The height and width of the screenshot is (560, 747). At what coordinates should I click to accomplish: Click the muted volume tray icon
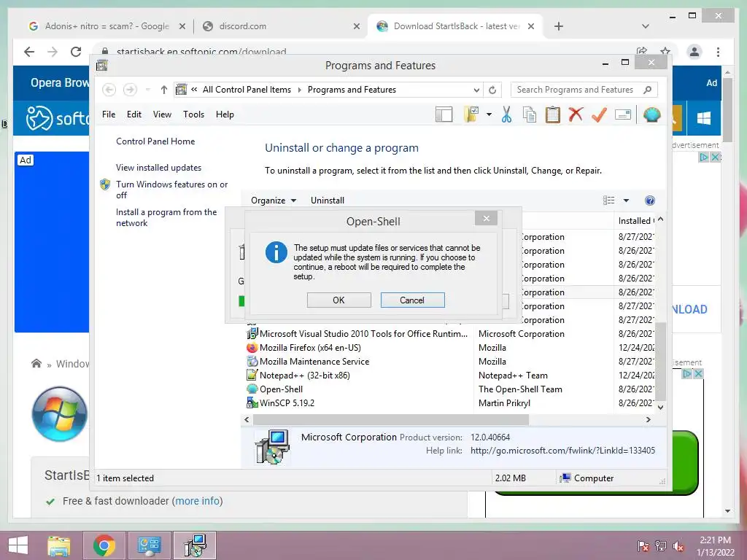pos(678,545)
